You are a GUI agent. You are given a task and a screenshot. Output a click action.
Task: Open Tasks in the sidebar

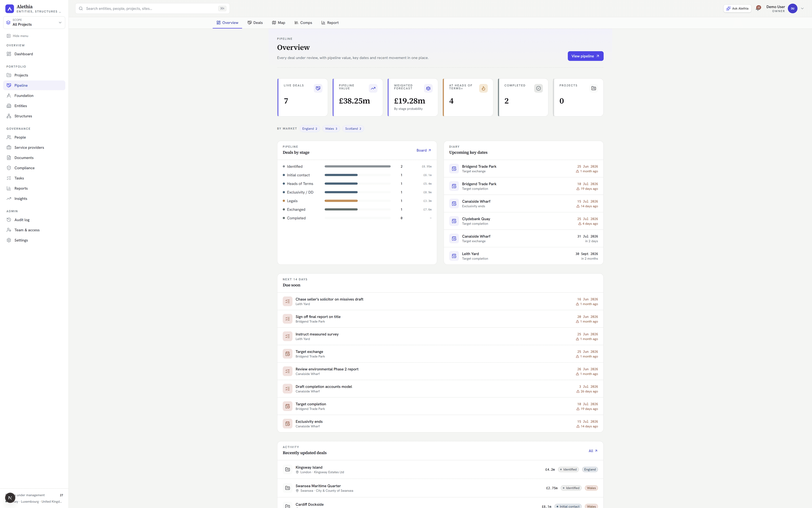(x=34, y=178)
